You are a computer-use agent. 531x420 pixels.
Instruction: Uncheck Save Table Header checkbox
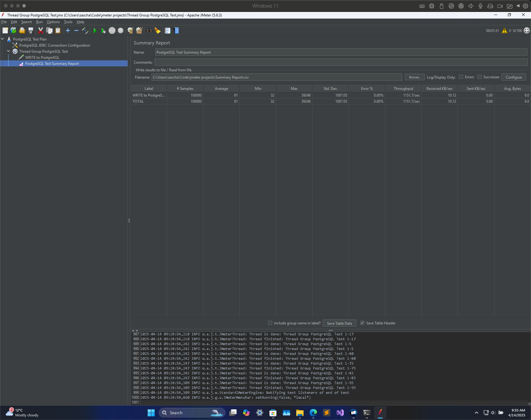tap(362, 323)
